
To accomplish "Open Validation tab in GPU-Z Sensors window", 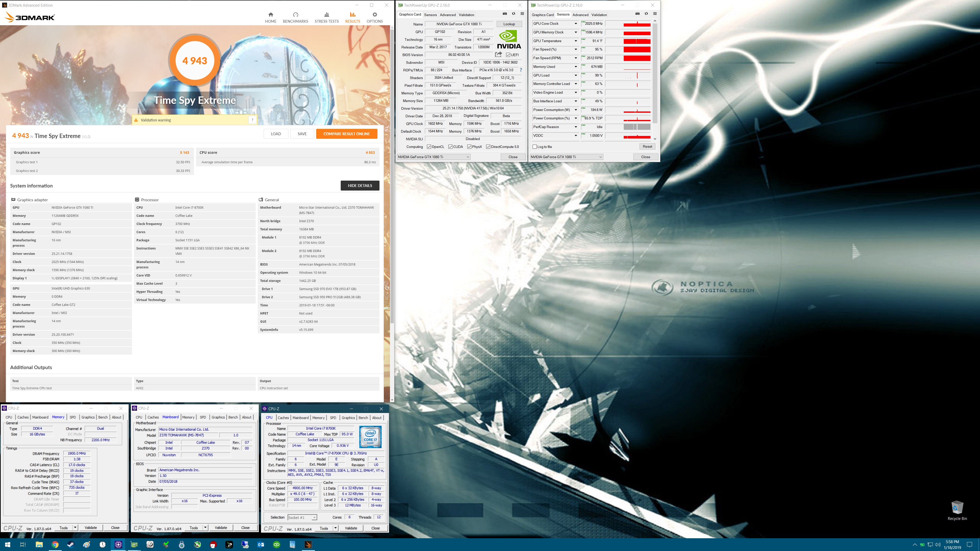I will (599, 15).
